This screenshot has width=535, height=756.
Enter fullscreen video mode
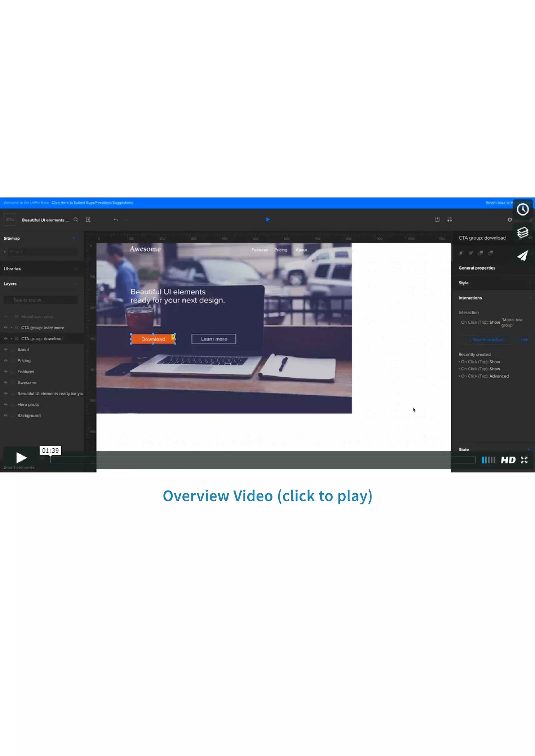524,460
